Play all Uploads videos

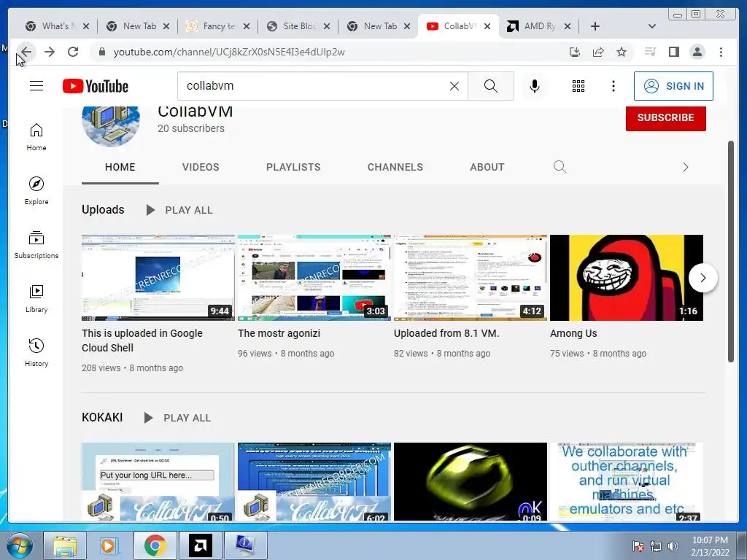coord(180,210)
